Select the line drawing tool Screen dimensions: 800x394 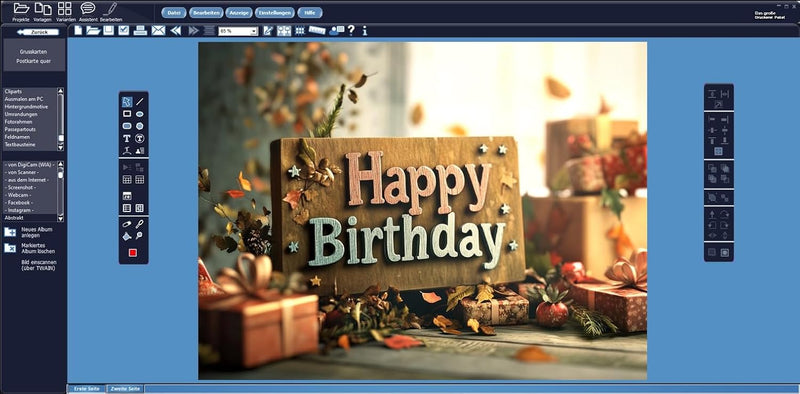(139, 102)
